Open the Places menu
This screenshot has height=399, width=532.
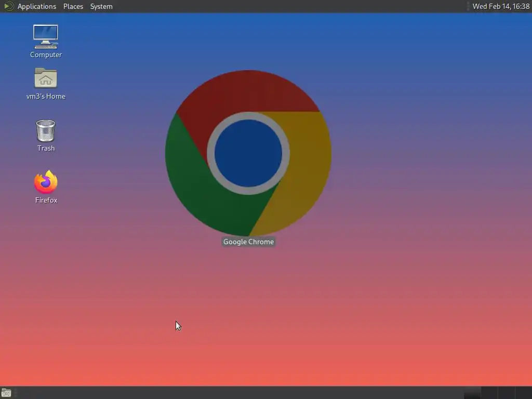(73, 6)
